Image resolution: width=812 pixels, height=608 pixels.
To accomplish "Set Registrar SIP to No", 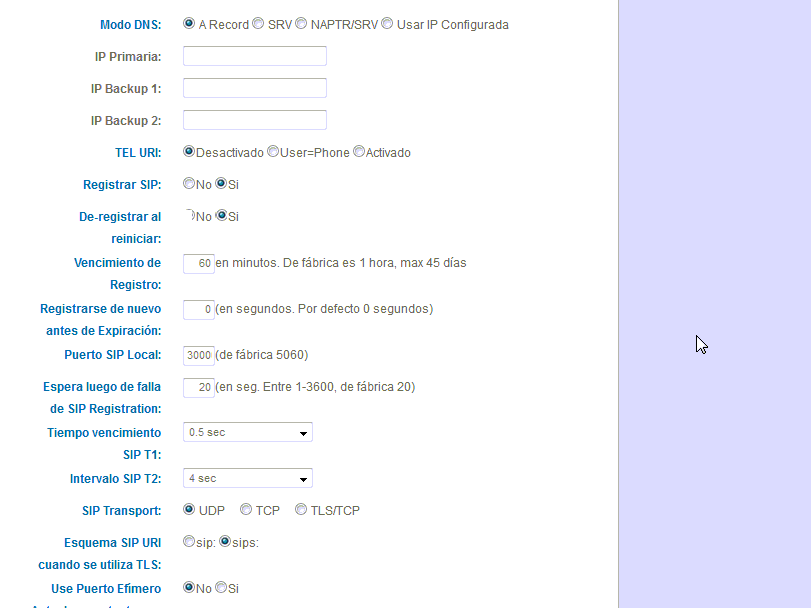I will pos(189,183).
